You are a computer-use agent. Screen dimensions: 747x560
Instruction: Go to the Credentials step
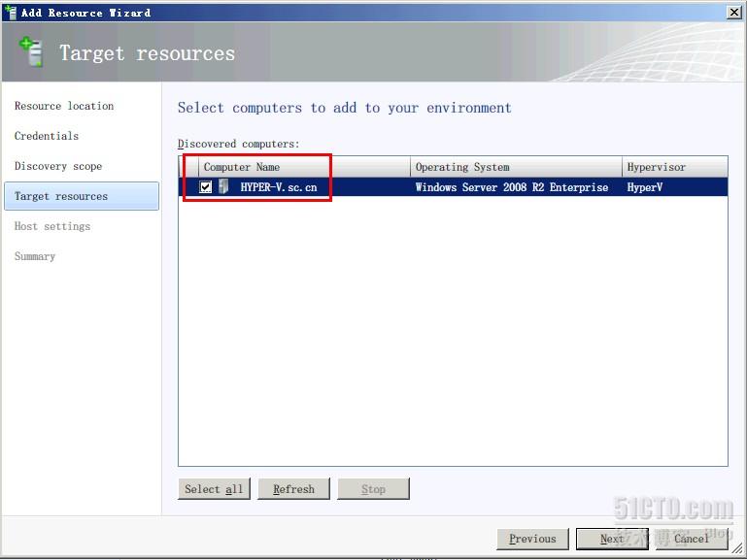(x=47, y=136)
